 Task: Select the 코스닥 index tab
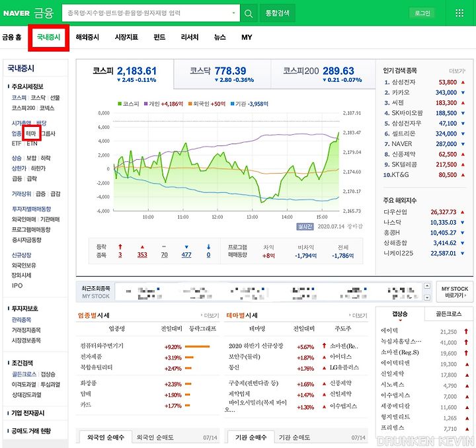222,74
